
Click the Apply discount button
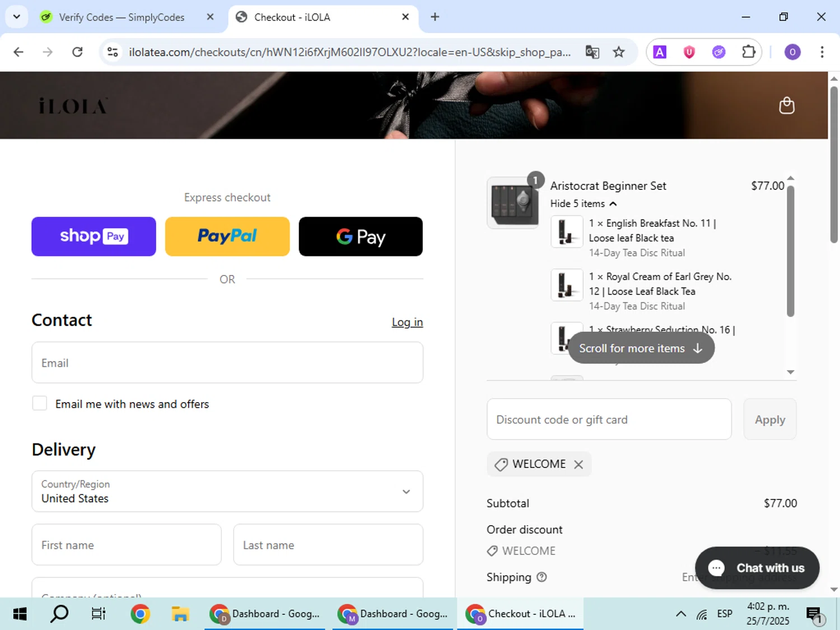pyautogui.click(x=770, y=419)
